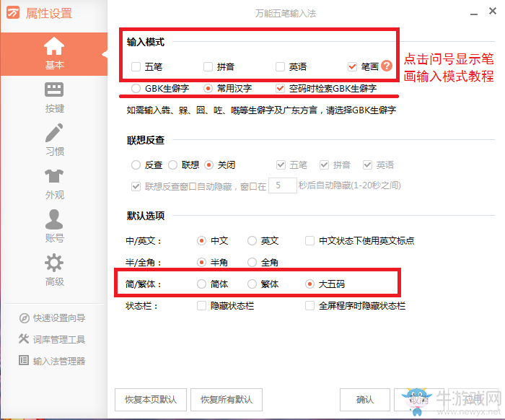Open the 外观 shirt appearance tab

[54, 184]
